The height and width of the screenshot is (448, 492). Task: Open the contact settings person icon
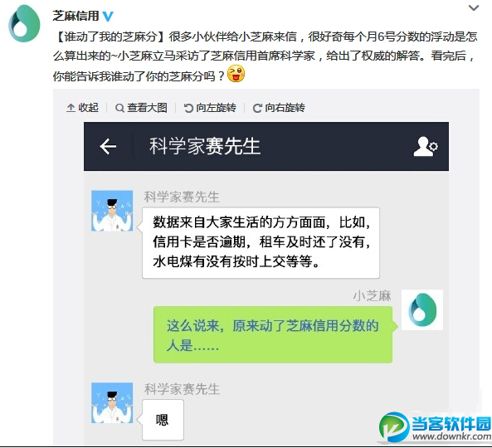426,146
